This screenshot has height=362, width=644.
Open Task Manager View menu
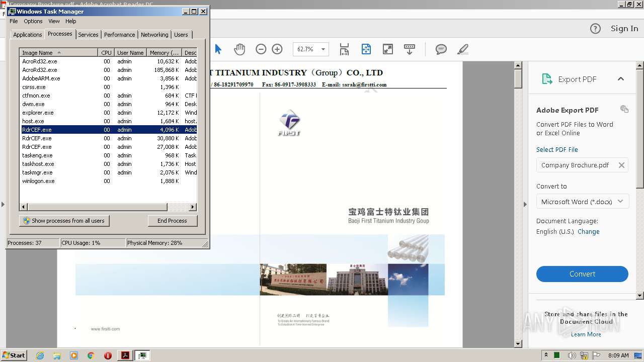click(x=54, y=21)
